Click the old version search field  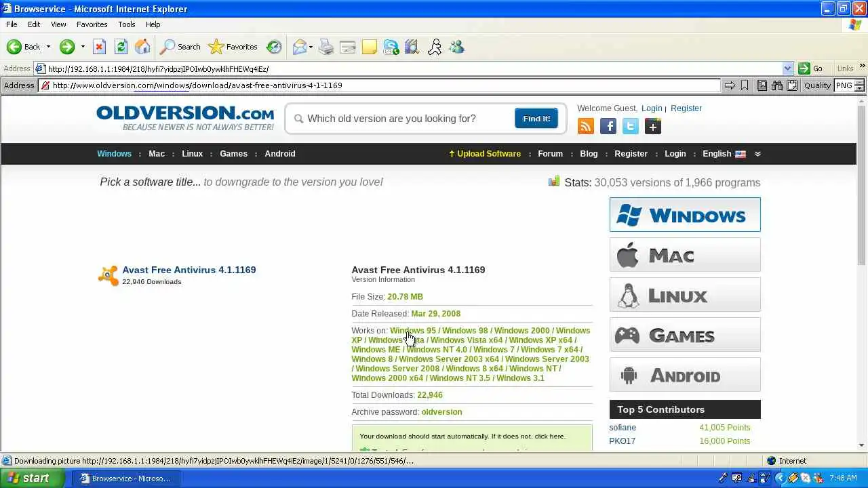tap(400, 119)
